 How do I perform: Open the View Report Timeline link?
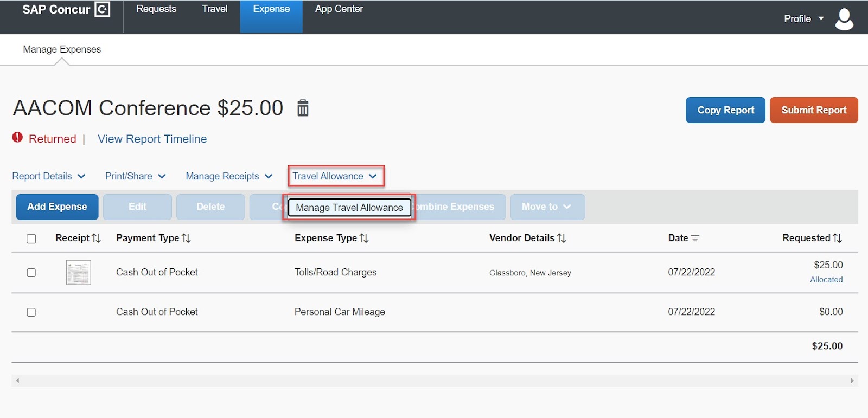point(152,139)
